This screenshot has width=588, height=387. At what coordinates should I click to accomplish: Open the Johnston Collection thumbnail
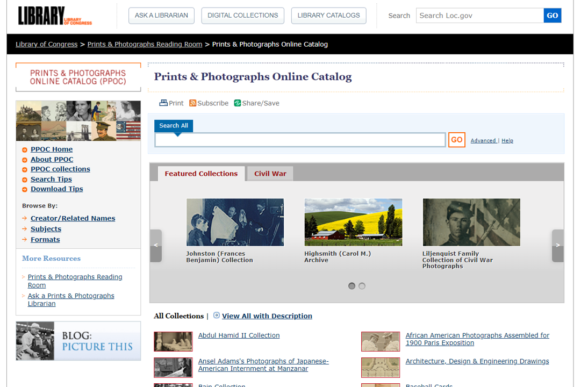(235, 223)
